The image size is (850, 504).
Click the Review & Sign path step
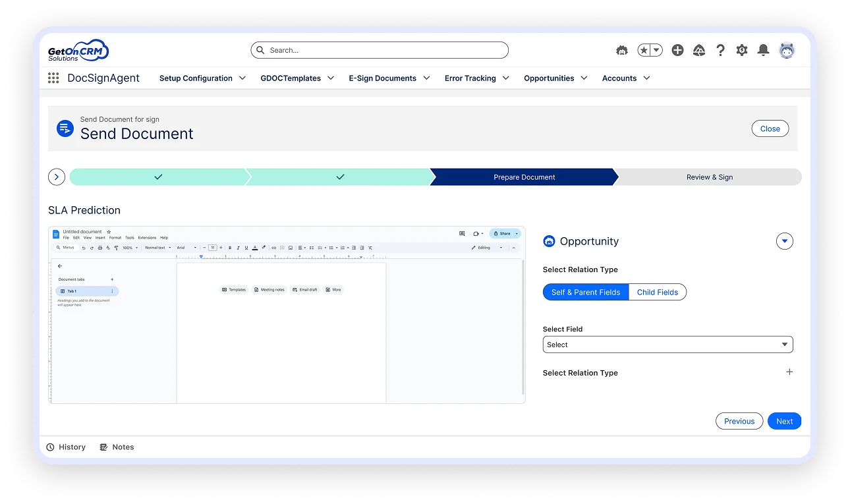click(x=709, y=177)
